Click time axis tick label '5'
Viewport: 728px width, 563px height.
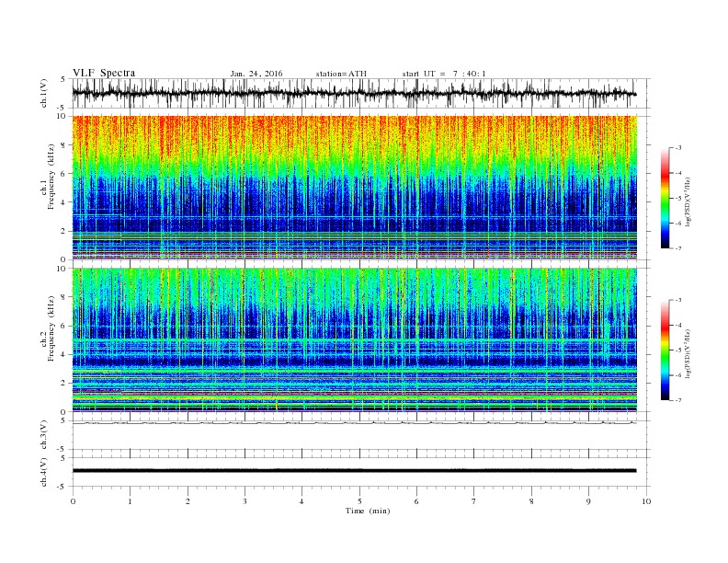pyautogui.click(x=359, y=501)
